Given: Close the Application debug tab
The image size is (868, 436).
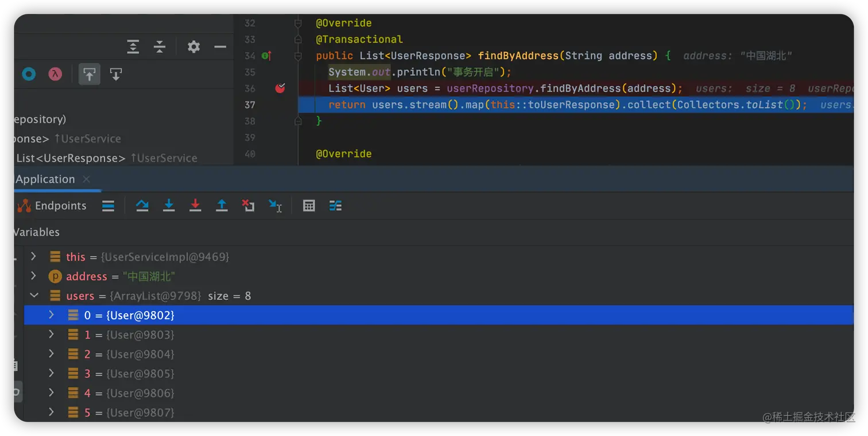Looking at the screenshot, I should [x=86, y=179].
